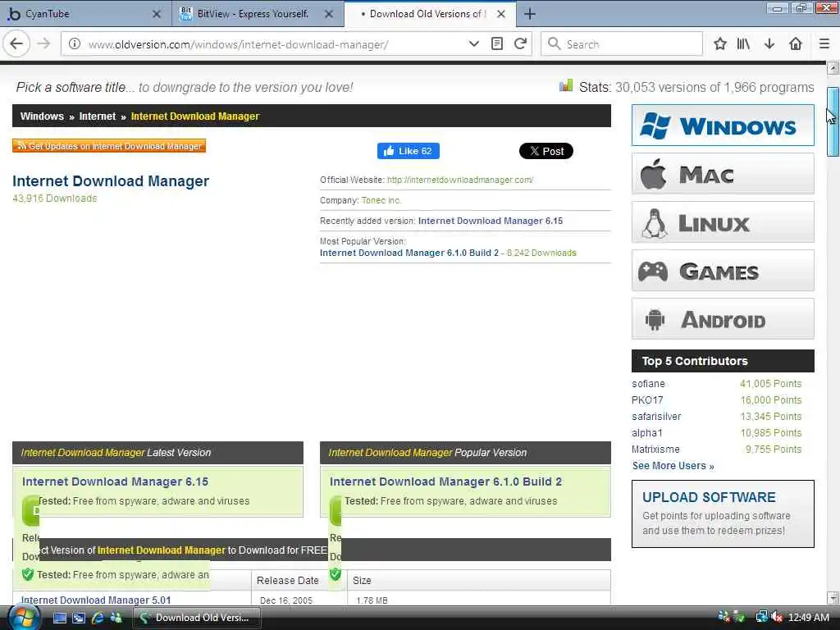The height and width of the screenshot is (630, 840).
Task: Click the 12:49 AM clock
Action: coord(808,618)
